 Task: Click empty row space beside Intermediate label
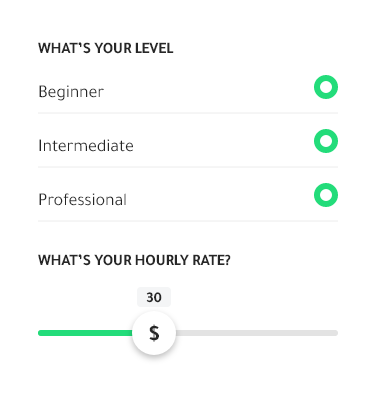click(x=223, y=146)
